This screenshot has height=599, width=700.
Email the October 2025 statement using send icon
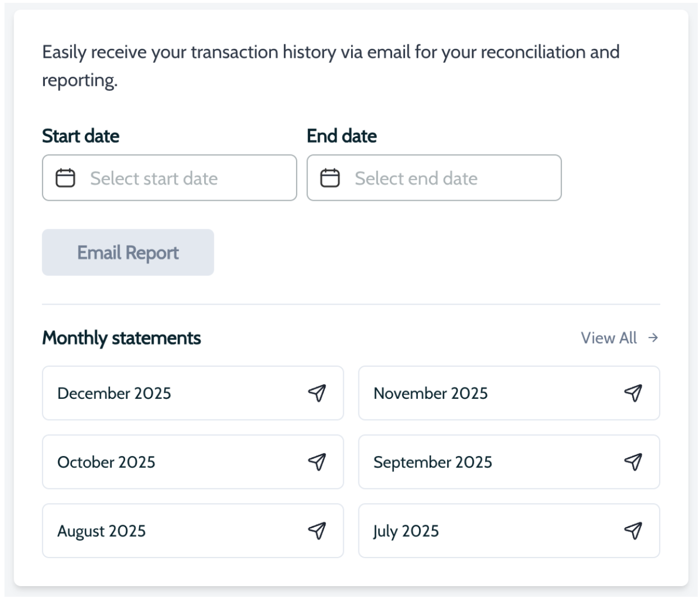coord(317,462)
